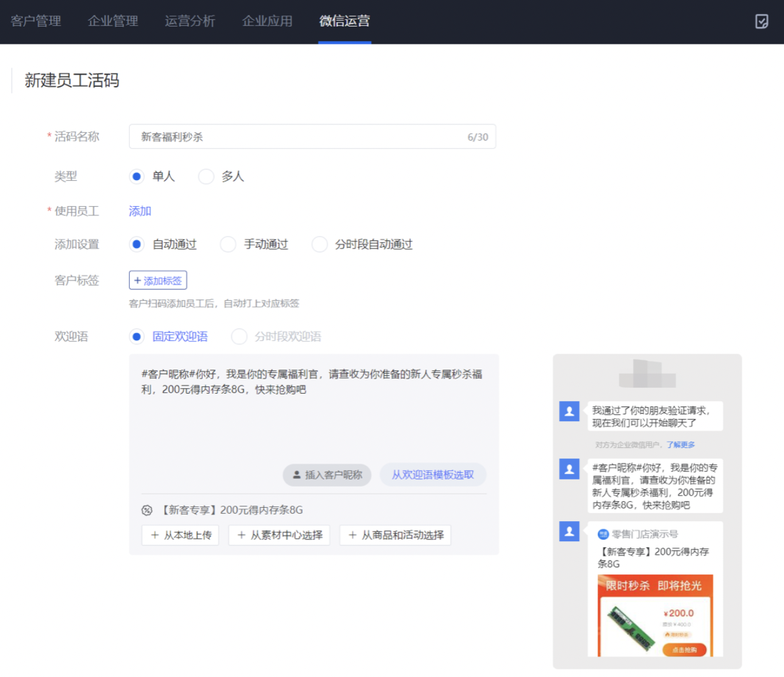Click the avatar icon beside the friend verification message
The width and height of the screenshot is (784, 677).
coord(569,411)
